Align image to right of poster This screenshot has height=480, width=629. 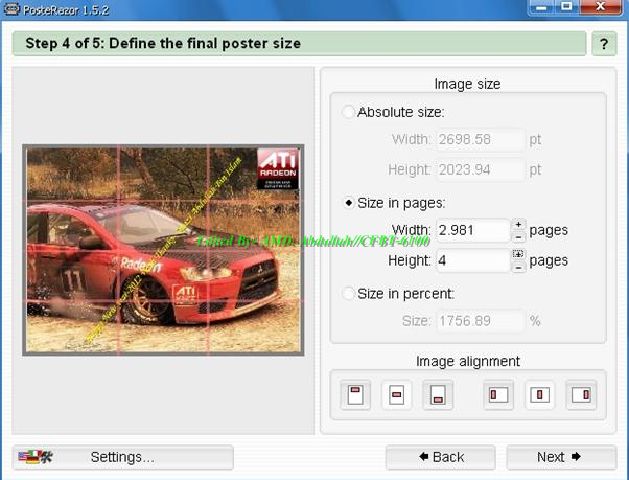(581, 395)
